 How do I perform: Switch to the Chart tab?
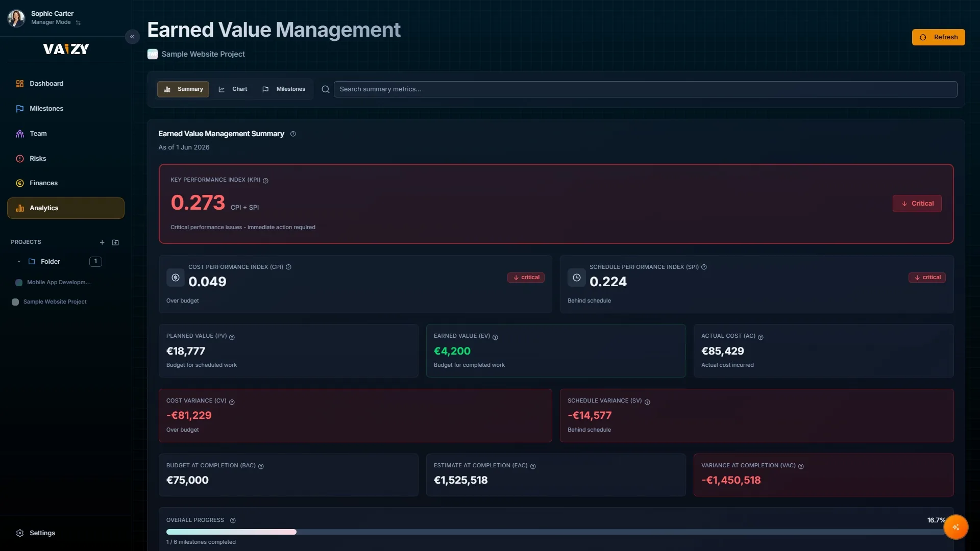(233, 89)
